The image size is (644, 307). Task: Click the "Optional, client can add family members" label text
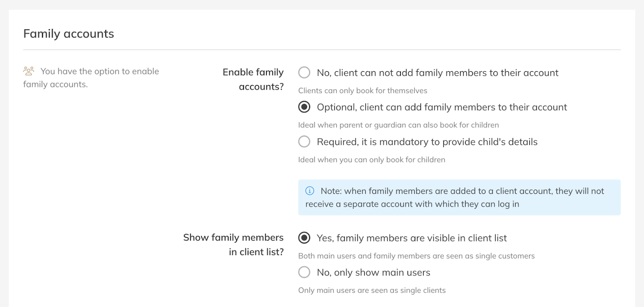pyautogui.click(x=442, y=107)
